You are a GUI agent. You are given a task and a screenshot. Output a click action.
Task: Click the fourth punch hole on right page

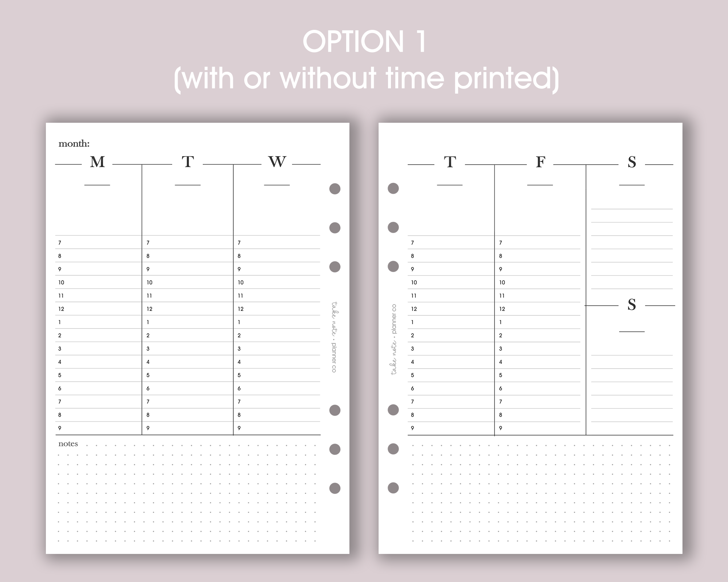pos(393,410)
